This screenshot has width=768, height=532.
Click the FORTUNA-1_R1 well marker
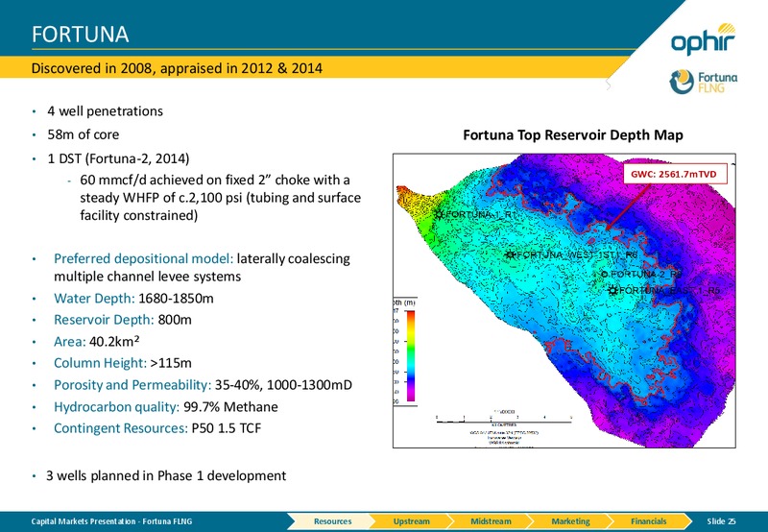point(440,214)
